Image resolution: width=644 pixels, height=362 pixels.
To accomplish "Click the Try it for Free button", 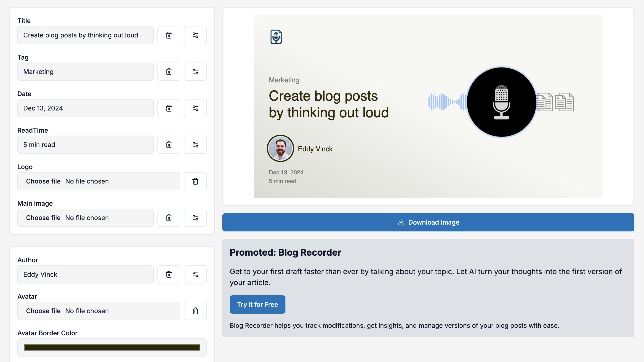I will (257, 304).
